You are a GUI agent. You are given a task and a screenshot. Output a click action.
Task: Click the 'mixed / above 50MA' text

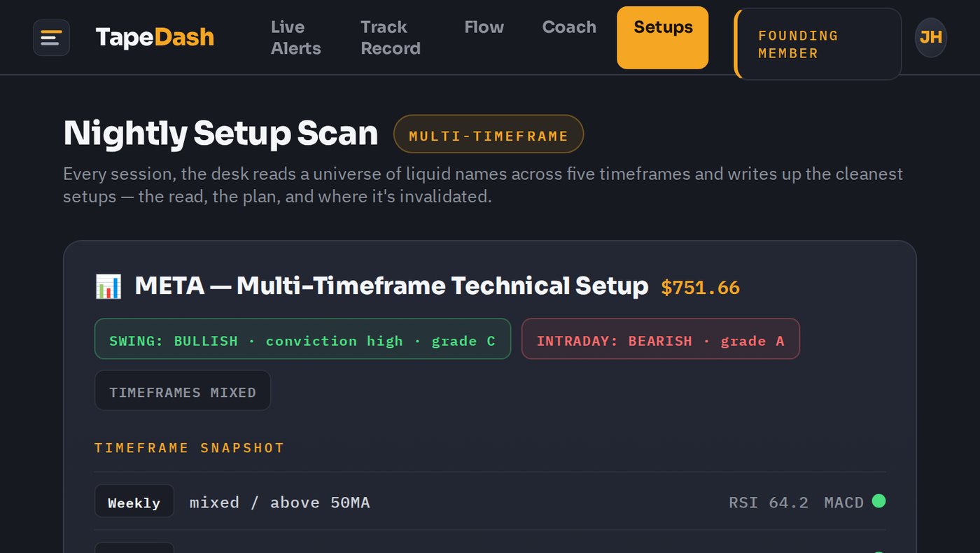pyautogui.click(x=280, y=503)
